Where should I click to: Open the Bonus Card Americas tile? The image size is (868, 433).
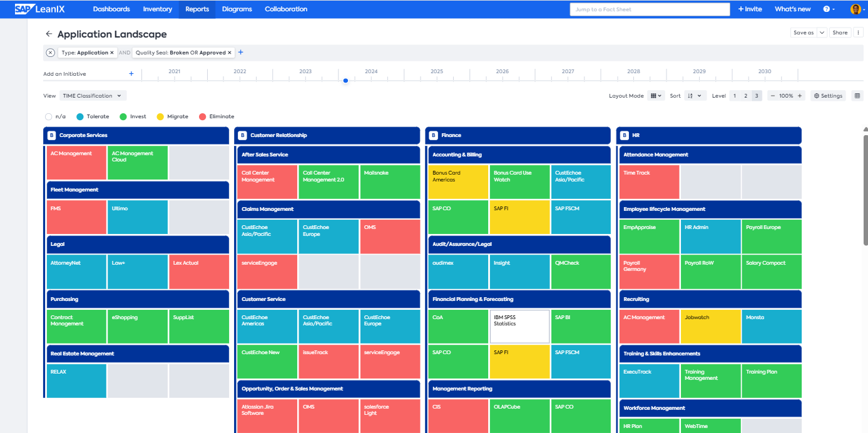click(x=458, y=182)
